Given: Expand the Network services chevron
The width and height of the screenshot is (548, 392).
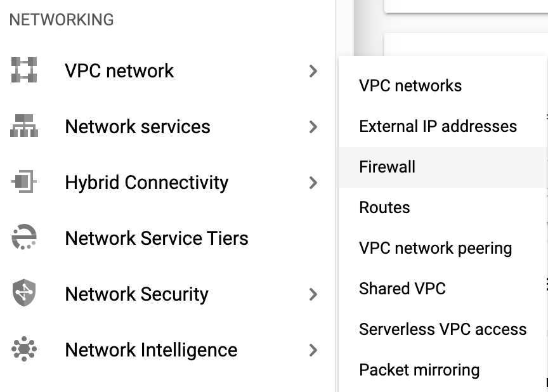Looking at the screenshot, I should (x=313, y=127).
